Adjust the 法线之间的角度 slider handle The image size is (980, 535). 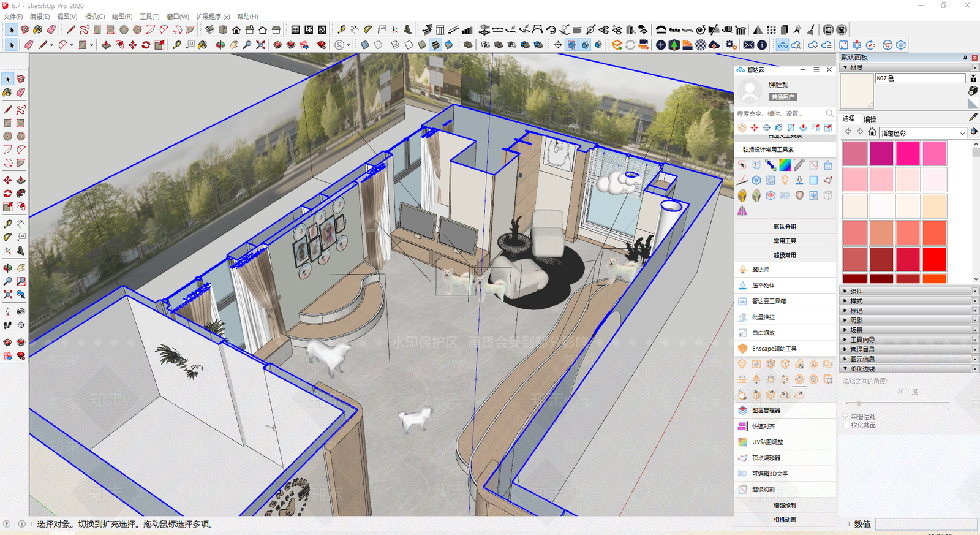pos(859,403)
